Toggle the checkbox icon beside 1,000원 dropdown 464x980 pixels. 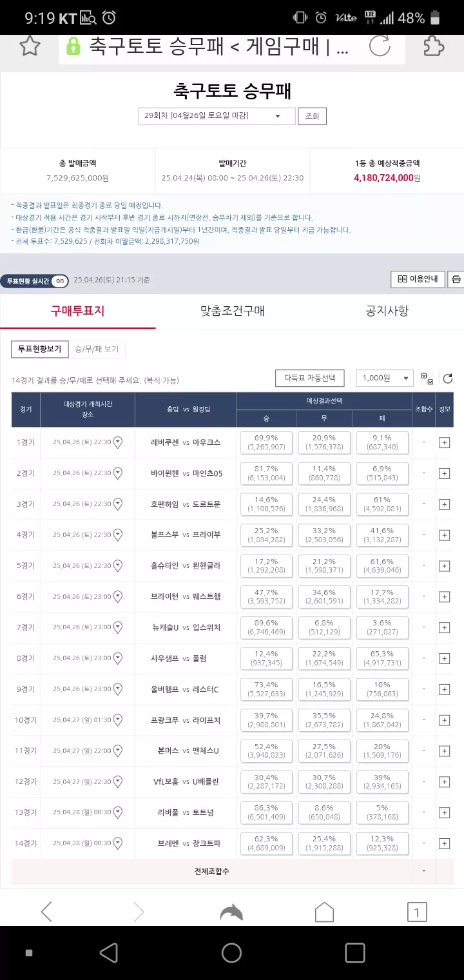point(427,378)
